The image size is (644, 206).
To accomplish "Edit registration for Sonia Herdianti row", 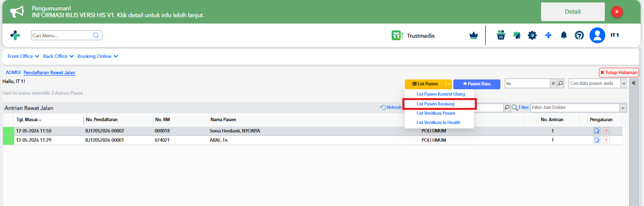I will click(597, 131).
